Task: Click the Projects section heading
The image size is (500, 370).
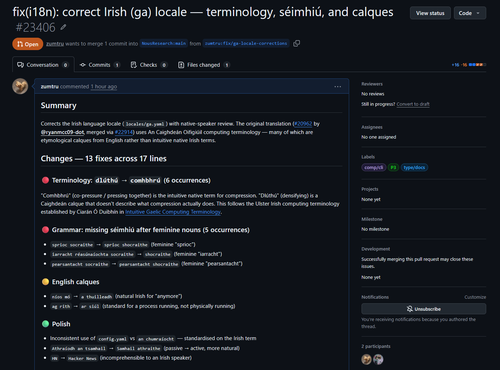Action: 370,189
